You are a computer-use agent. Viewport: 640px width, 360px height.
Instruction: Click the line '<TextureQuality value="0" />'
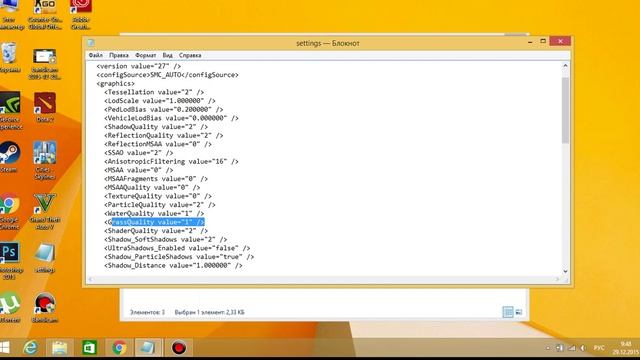(158, 196)
